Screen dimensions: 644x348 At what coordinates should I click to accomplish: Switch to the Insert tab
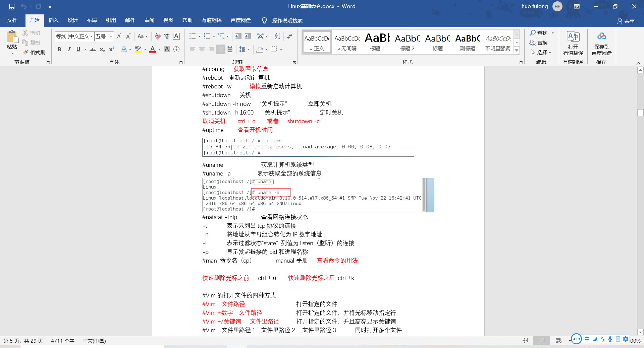click(x=53, y=20)
